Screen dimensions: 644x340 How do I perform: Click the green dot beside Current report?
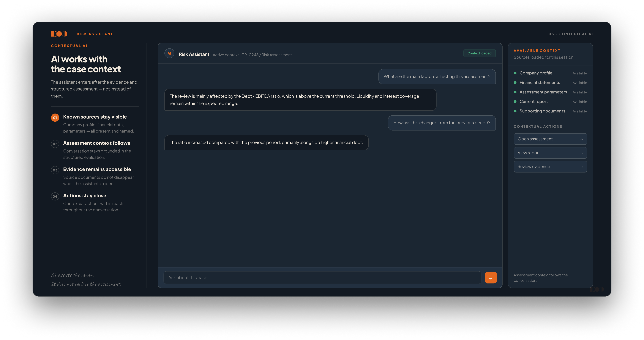tap(515, 102)
